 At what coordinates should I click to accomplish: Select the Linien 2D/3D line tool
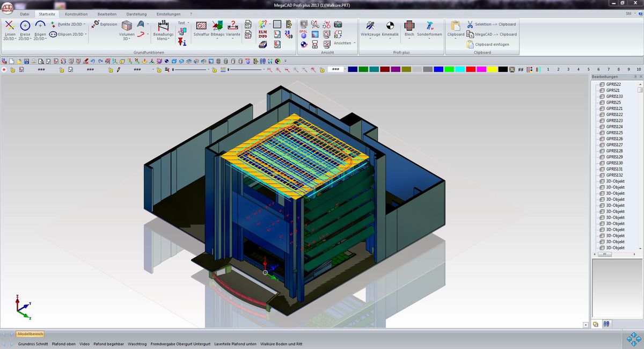click(9, 26)
